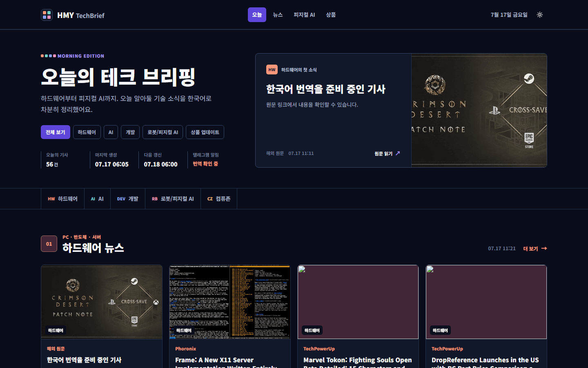
Task: Click the 한국어 번역을 준비 중인 기사 card title
Action: coord(84,360)
